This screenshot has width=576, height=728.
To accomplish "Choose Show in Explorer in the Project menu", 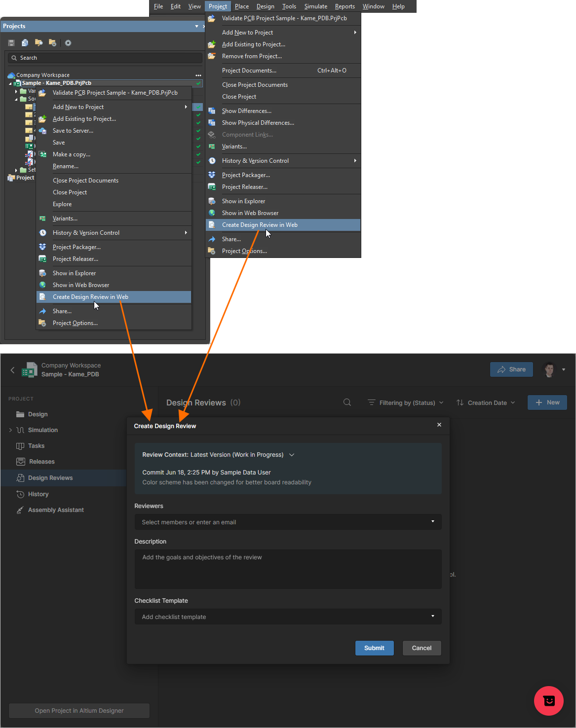I will tap(283, 201).
